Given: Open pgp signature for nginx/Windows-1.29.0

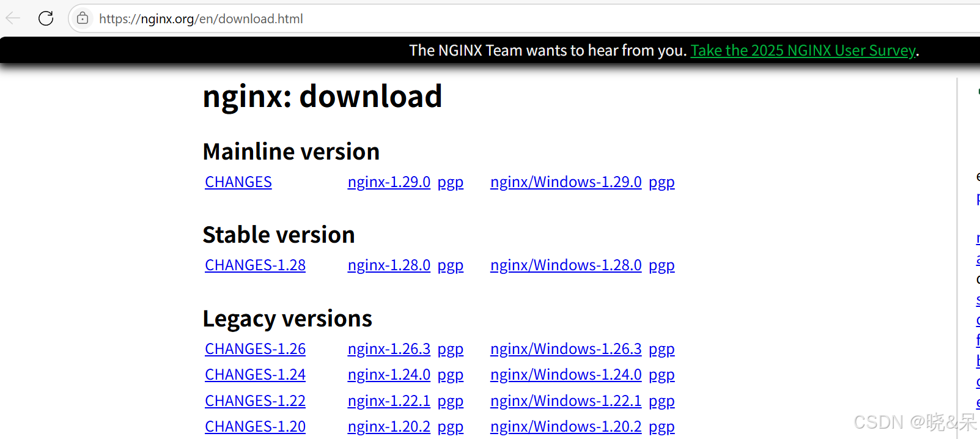Looking at the screenshot, I should 661,183.
